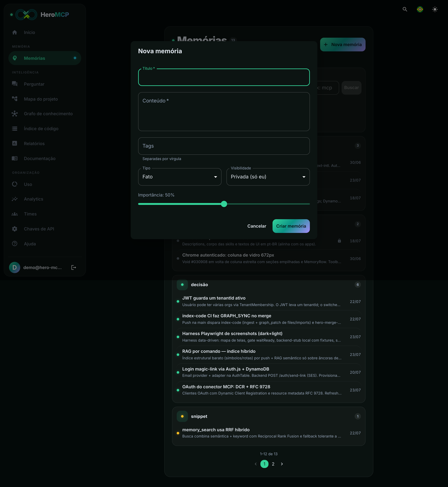Log out with the sidebar exit icon
Screen dimensions: 448x487
click(x=74, y=267)
